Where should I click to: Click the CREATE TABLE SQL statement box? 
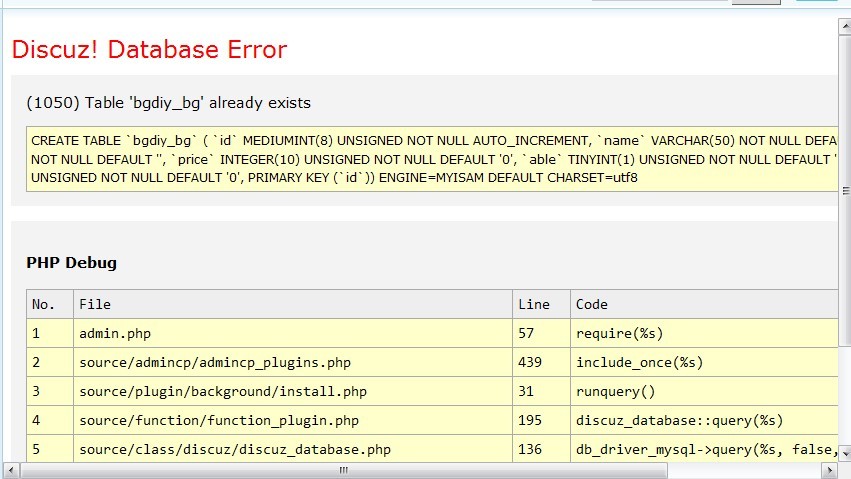[x=432, y=159]
